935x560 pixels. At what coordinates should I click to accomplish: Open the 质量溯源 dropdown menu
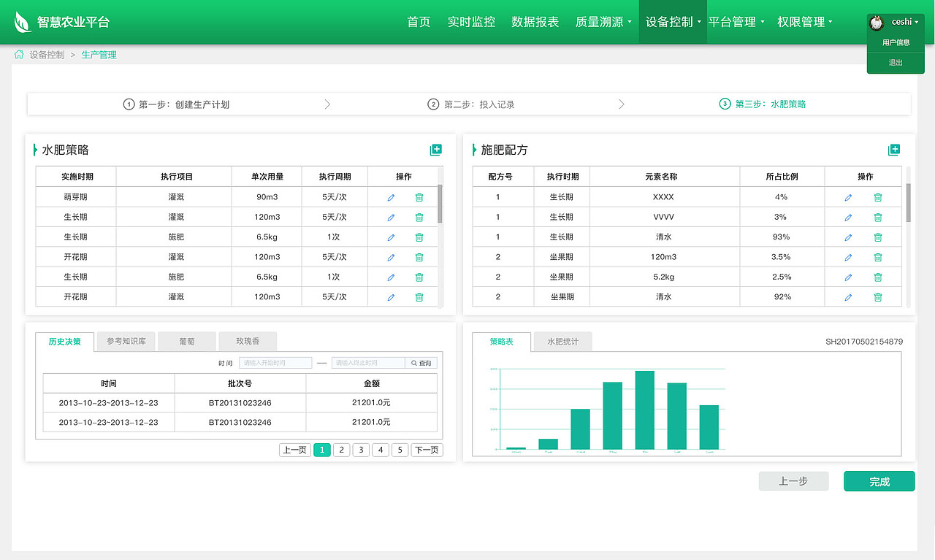pyautogui.click(x=603, y=22)
